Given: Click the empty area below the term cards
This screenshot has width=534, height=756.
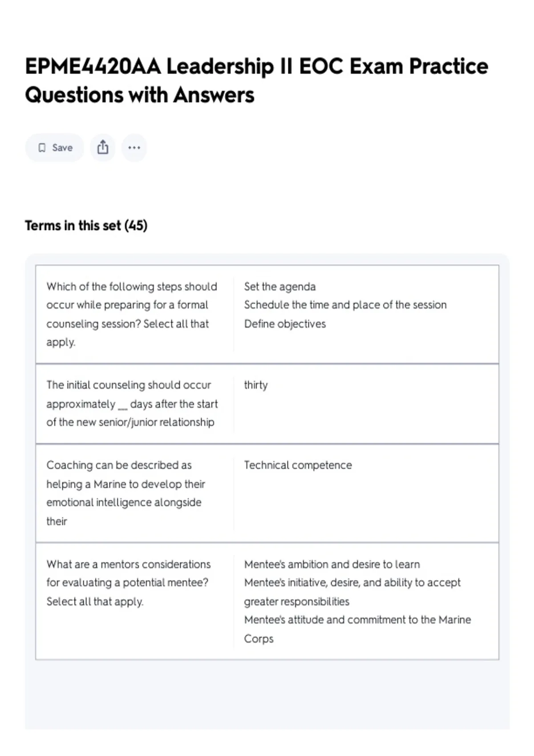Looking at the screenshot, I should [267, 694].
